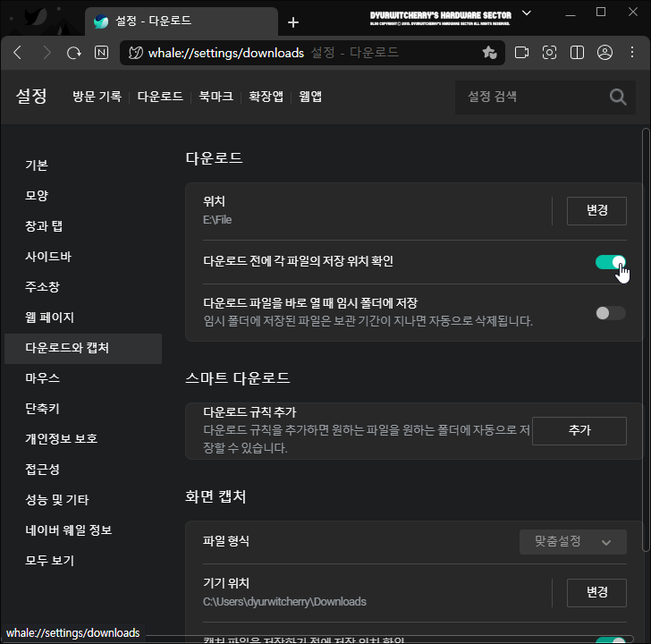Expand the tab list chevron in title bar
Screen dimensions: 651x644
click(x=527, y=13)
